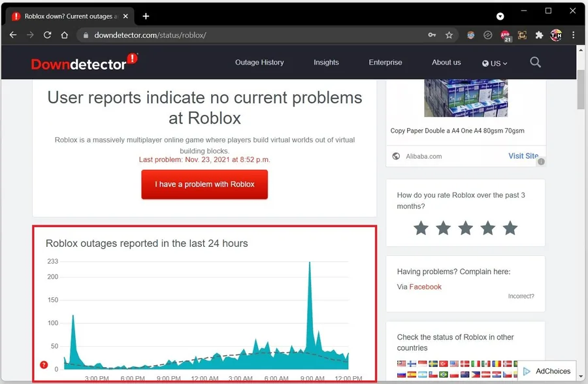The image size is (588, 384).
Task: Click the address bar URL
Action: tap(150, 35)
